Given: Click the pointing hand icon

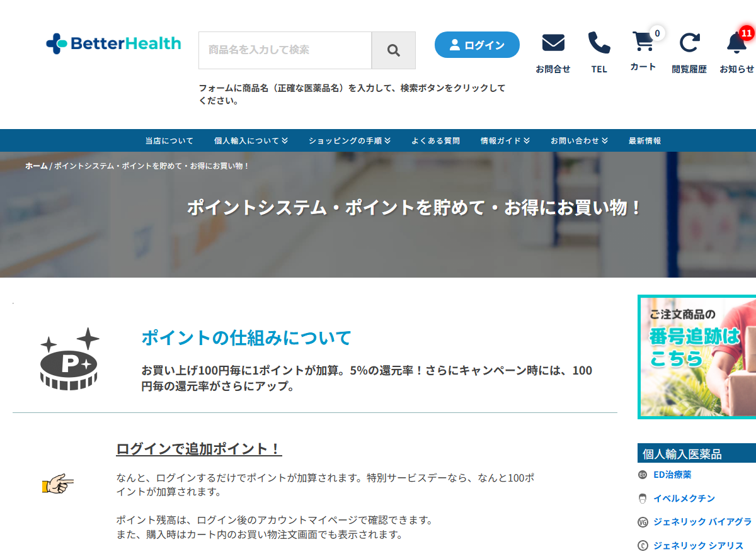Looking at the screenshot, I should (58, 483).
